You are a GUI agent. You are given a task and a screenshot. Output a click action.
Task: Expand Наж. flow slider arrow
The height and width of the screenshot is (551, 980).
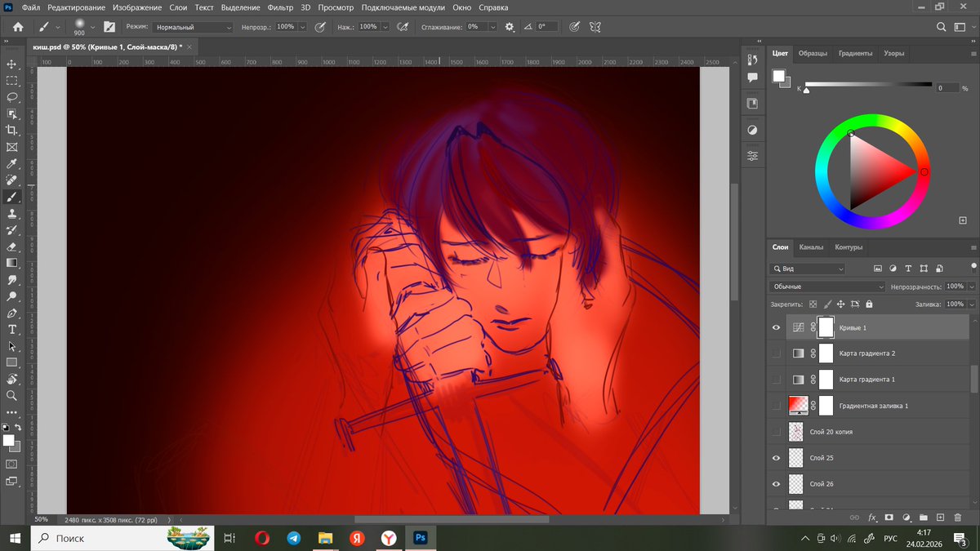[385, 27]
